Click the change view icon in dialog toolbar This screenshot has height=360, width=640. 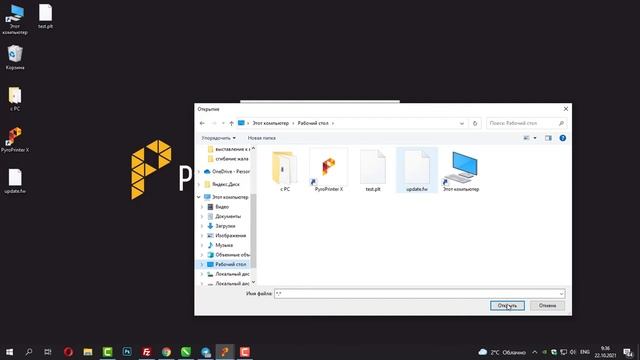coord(527,138)
